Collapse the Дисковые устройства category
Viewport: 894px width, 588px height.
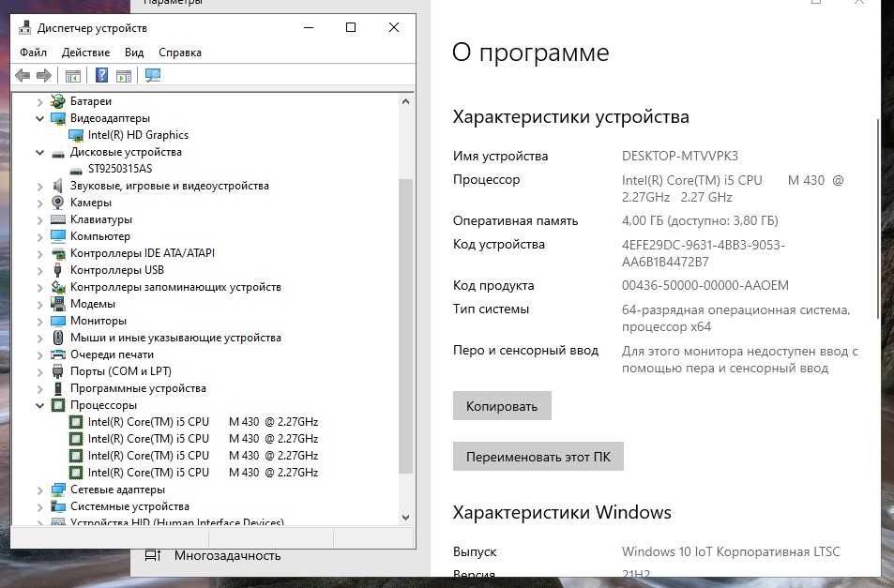click(x=39, y=152)
